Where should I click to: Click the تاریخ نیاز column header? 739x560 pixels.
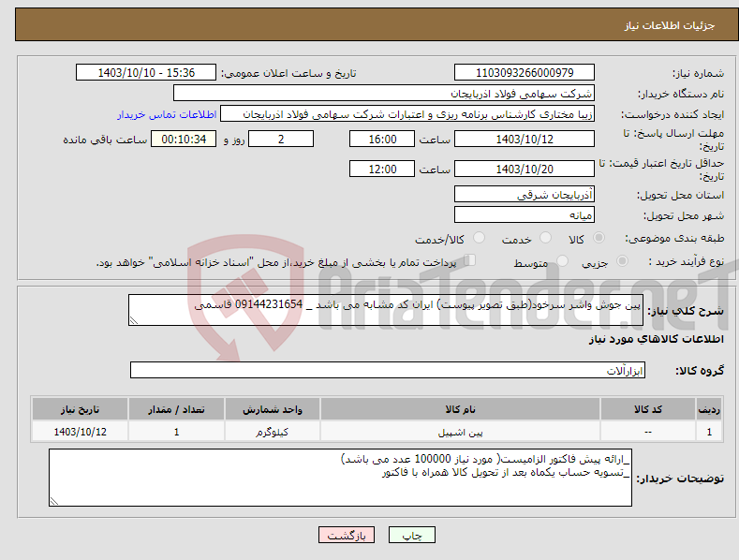click(81, 409)
